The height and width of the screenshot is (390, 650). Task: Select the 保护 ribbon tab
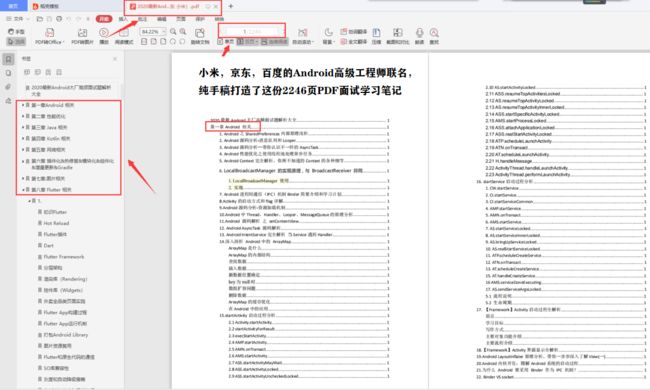tap(200, 19)
